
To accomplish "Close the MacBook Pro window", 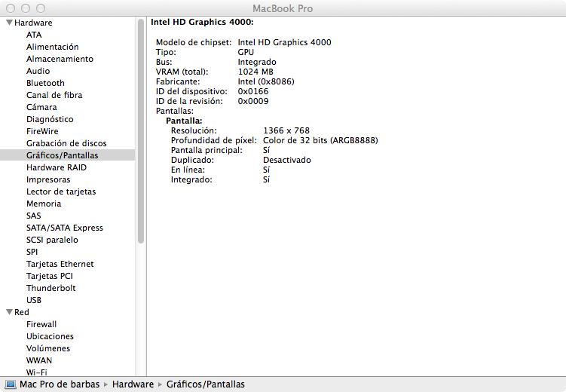I will (x=11, y=8).
